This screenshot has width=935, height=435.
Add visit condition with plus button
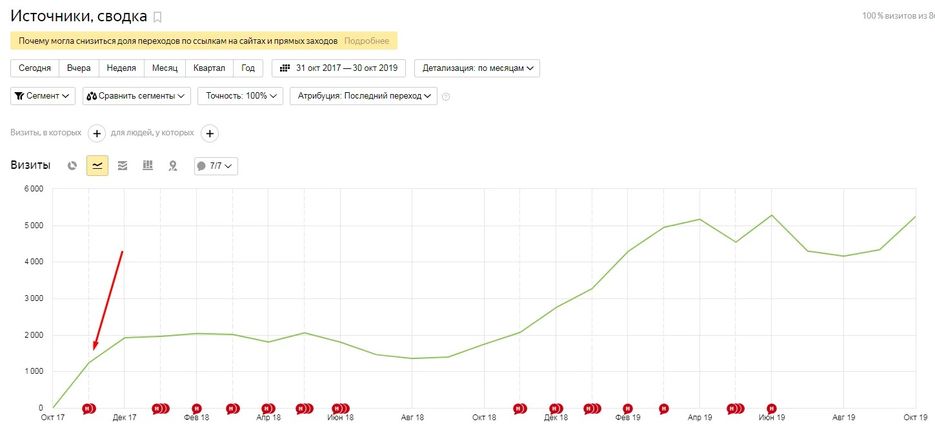coord(97,133)
